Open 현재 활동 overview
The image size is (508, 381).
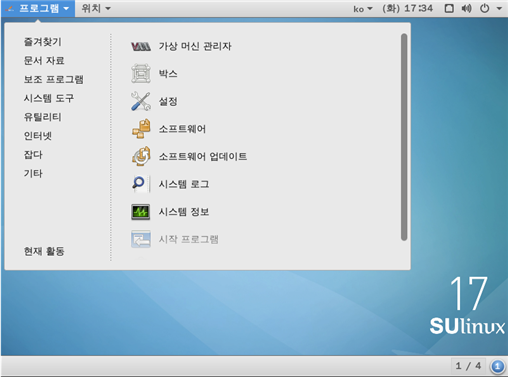pyautogui.click(x=44, y=251)
